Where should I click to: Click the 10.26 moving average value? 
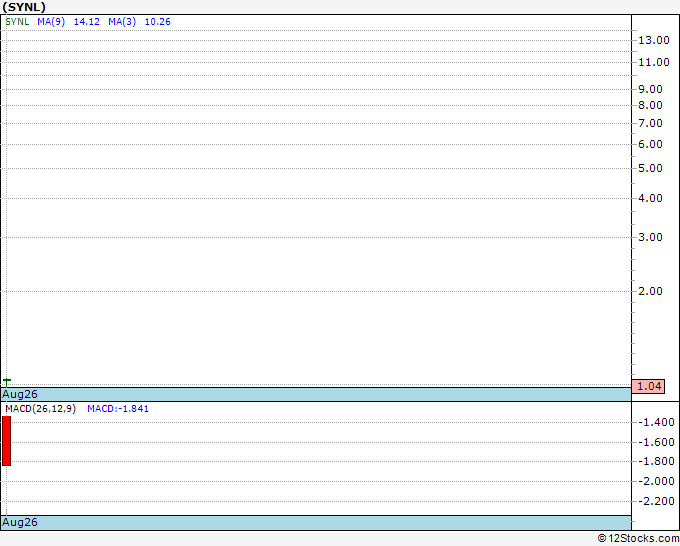[157, 22]
